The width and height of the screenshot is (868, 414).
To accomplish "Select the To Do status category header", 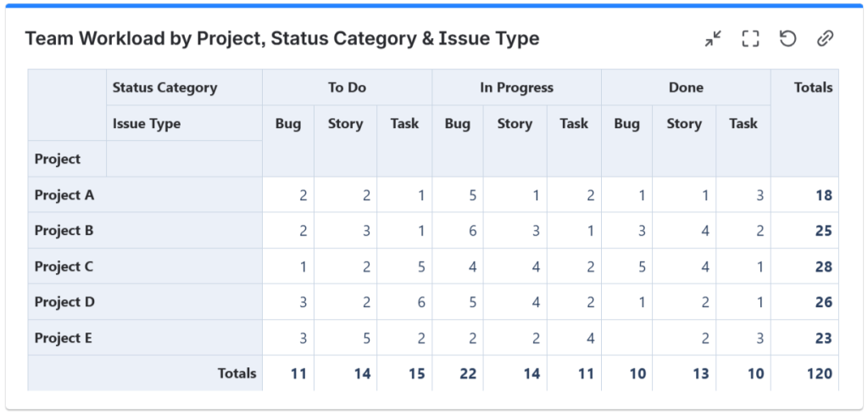I will [x=347, y=87].
